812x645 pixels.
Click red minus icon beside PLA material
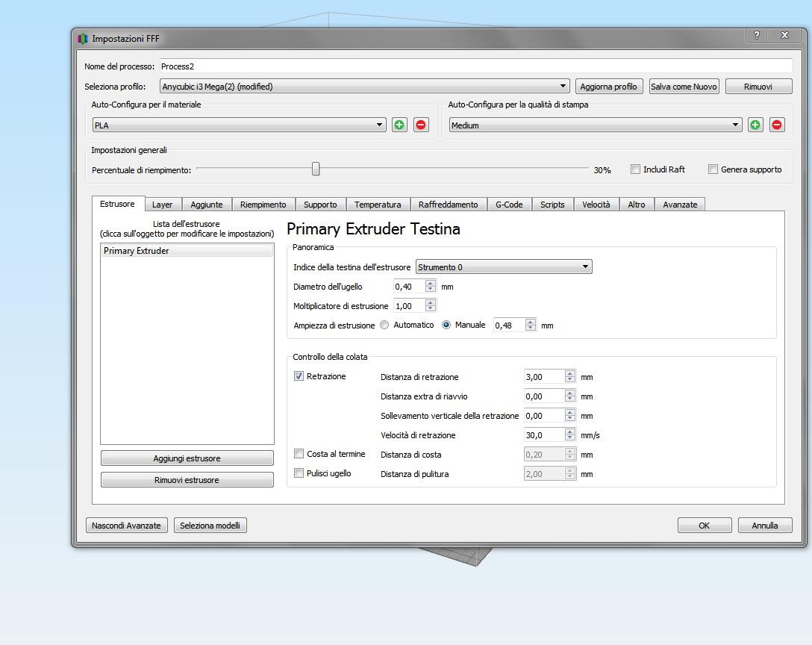click(x=421, y=125)
